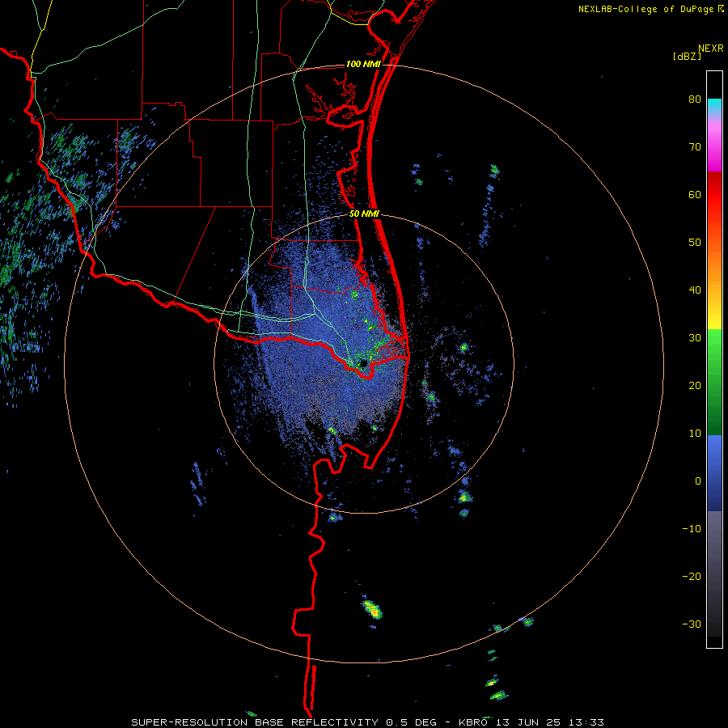Click the -10 value on the dBZ scale
728x728 pixels.
tap(692, 529)
